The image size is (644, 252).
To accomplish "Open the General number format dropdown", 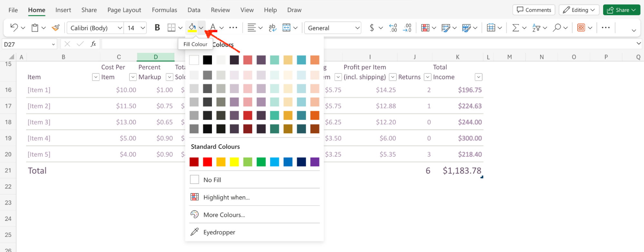I will click(357, 28).
